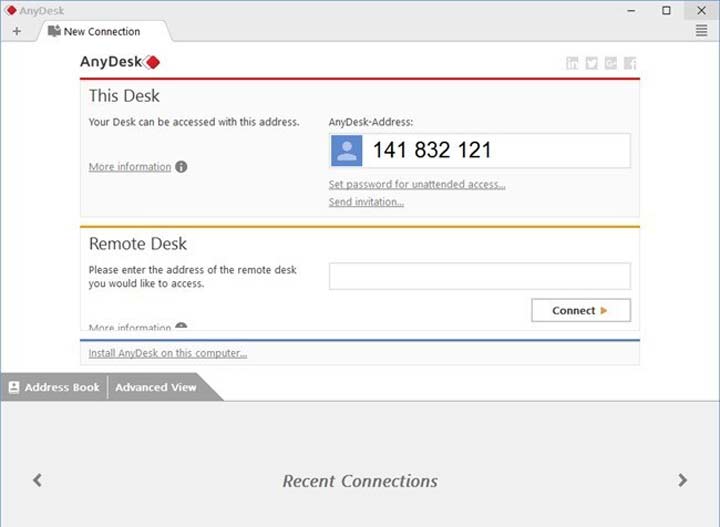Click the AnyDesk logo header
Image resolution: width=720 pixels, height=527 pixels.
click(x=120, y=62)
